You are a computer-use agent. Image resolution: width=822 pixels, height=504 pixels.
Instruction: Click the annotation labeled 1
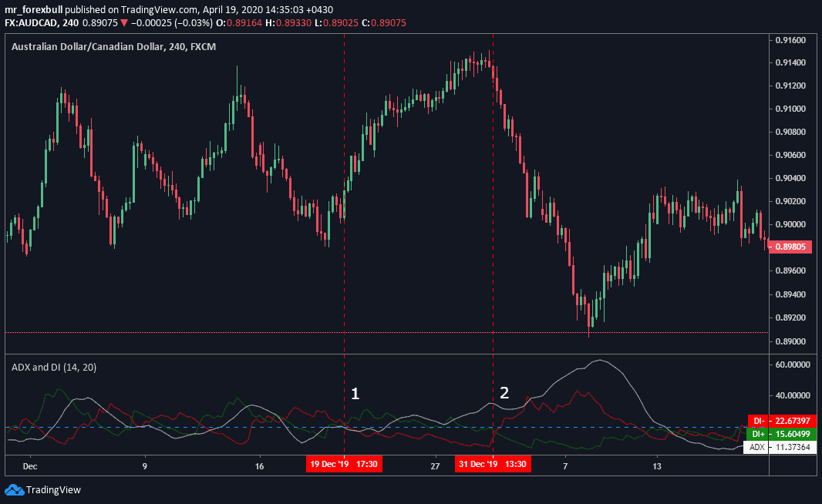(x=355, y=393)
